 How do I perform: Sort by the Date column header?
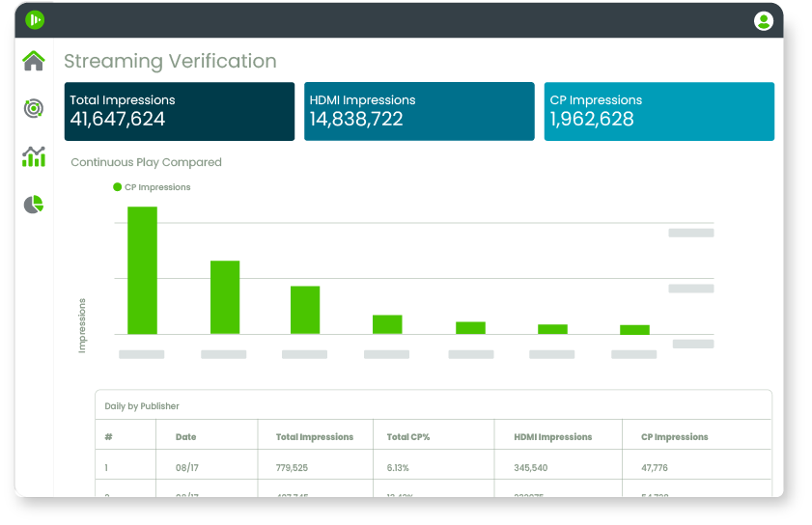tap(185, 437)
